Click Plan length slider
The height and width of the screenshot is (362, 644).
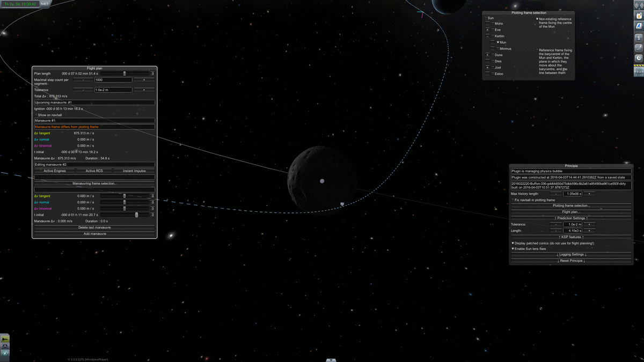tap(125, 73)
